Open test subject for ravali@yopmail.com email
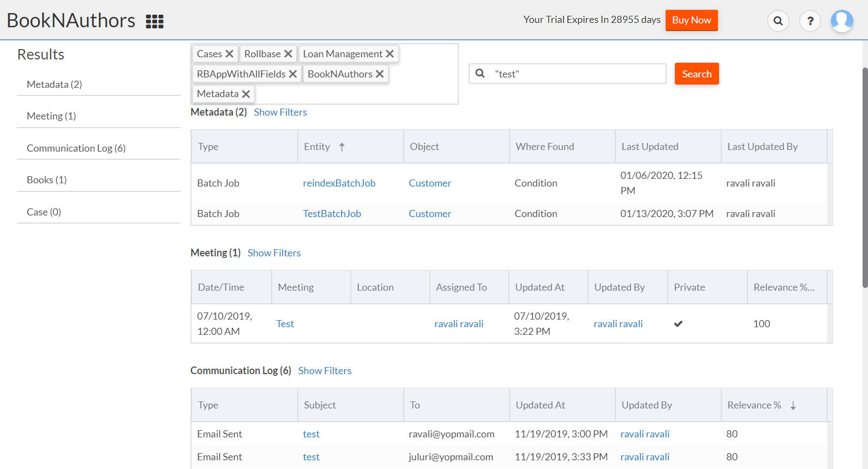868x469 pixels. click(311, 434)
